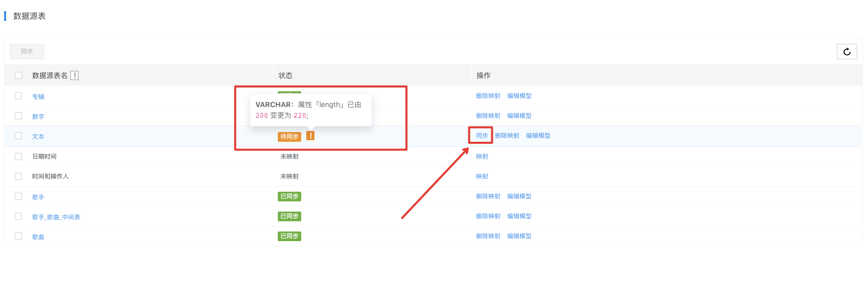Screen dimensions: 868x284
Task: Check the box for 专辑 row
Action: point(18,96)
